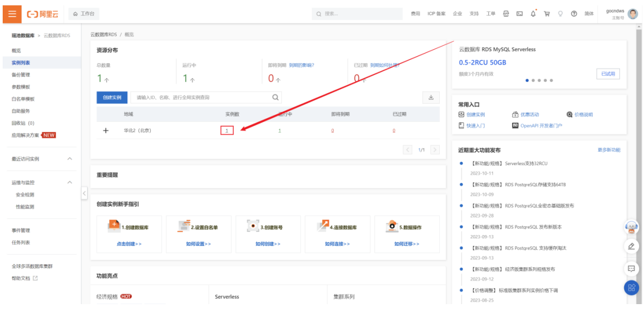
Task: Open 应用解决方案 NEW in the sidebar
Action: point(34,135)
